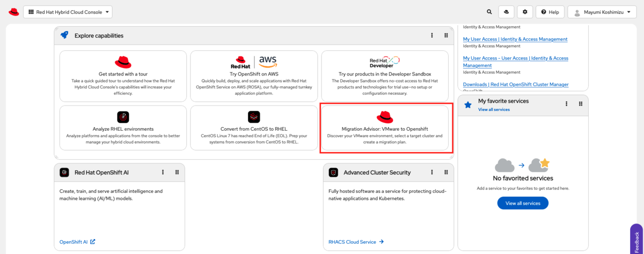Click the Red Hat logo in header
Image resolution: width=644 pixels, height=254 pixels.
(14, 12)
